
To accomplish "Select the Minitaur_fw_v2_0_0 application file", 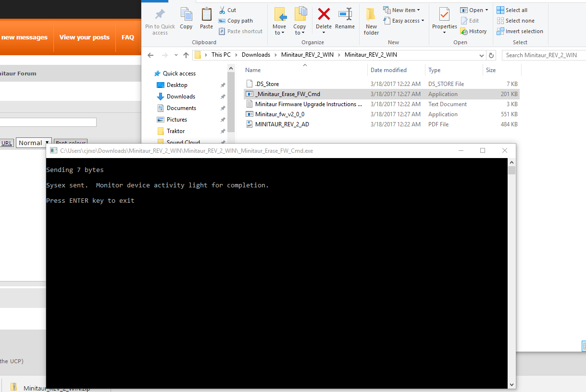I will (x=279, y=114).
